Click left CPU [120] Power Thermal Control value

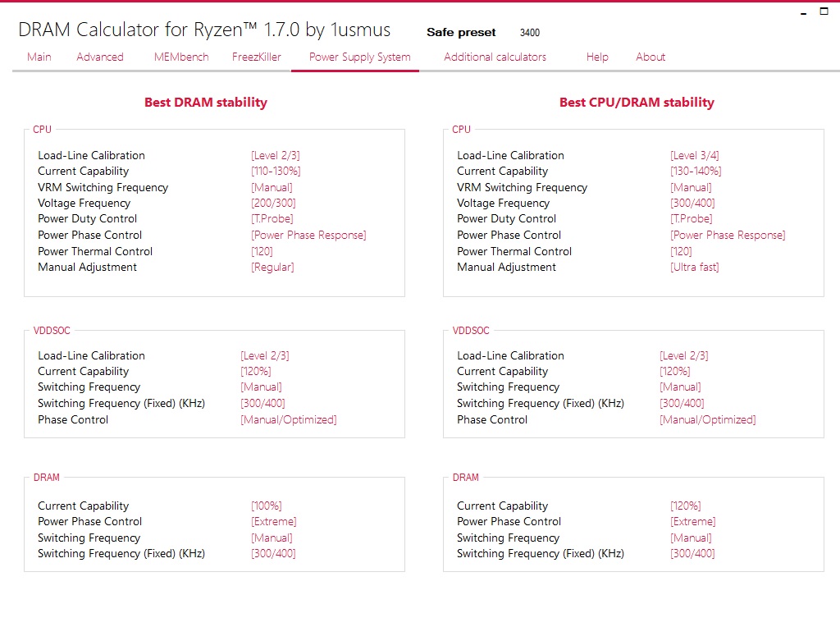click(262, 251)
